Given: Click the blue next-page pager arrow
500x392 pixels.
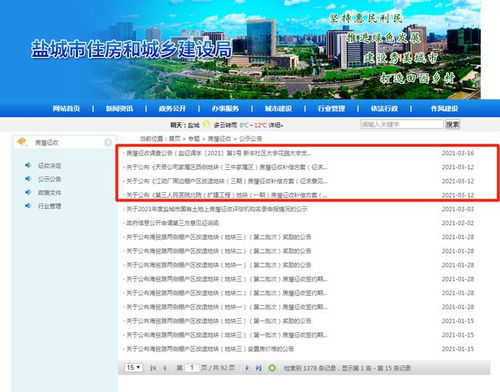Looking at the screenshot, I should coord(247,368).
